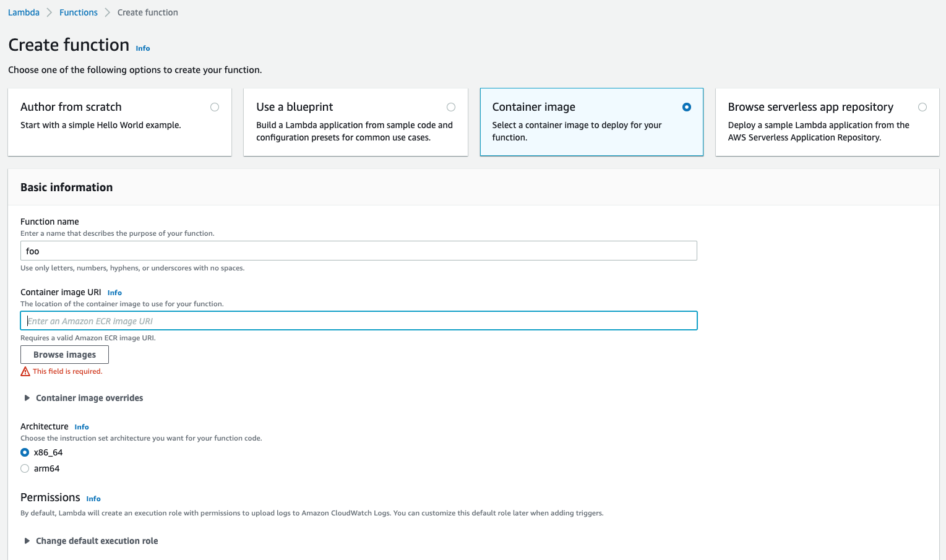Focus the Container image URI input field

click(359, 321)
